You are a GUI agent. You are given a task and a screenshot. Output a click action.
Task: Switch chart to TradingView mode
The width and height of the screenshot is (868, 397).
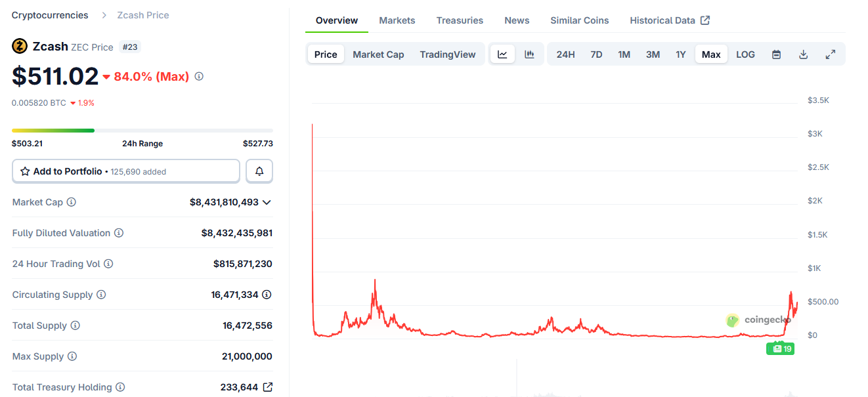pos(448,54)
